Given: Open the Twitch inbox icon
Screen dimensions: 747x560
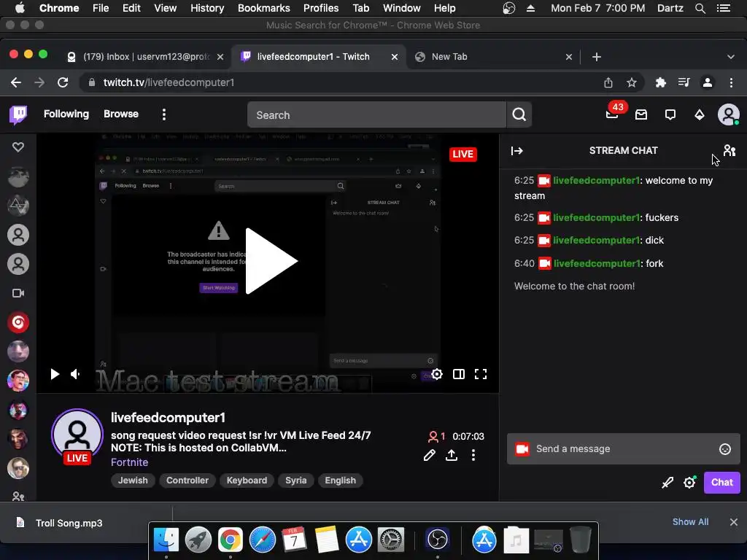Looking at the screenshot, I should (641, 114).
